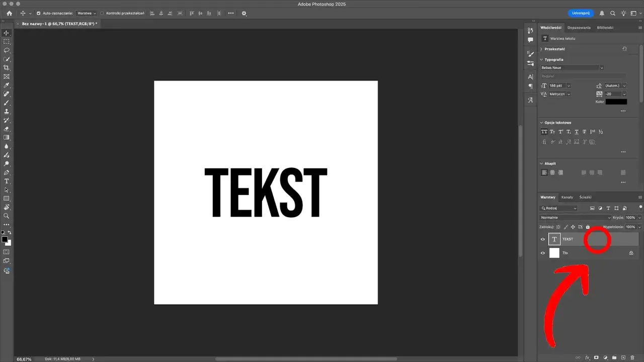
Task: Select the Crop tool
Action: pos(7,68)
